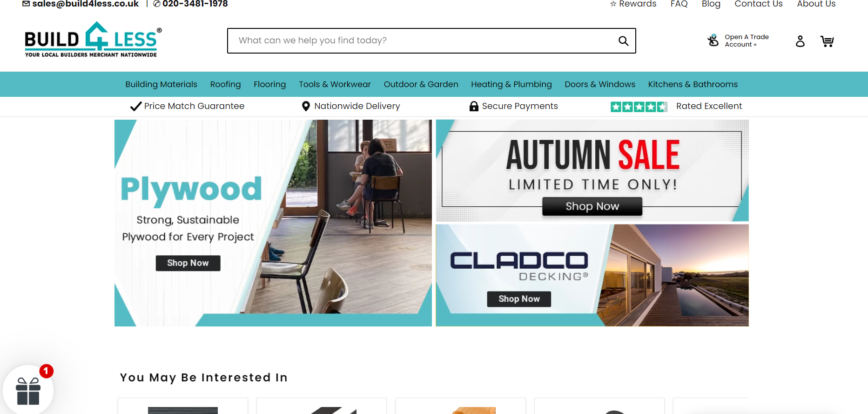The image size is (868, 414).
Task: Click Shop Now on Autumn Sale banner
Action: (592, 206)
